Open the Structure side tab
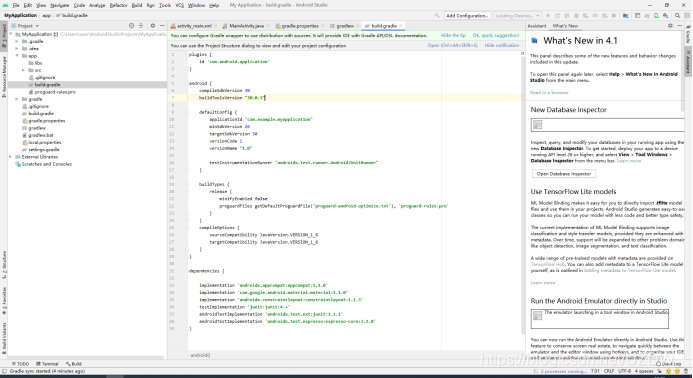 tap(4, 265)
